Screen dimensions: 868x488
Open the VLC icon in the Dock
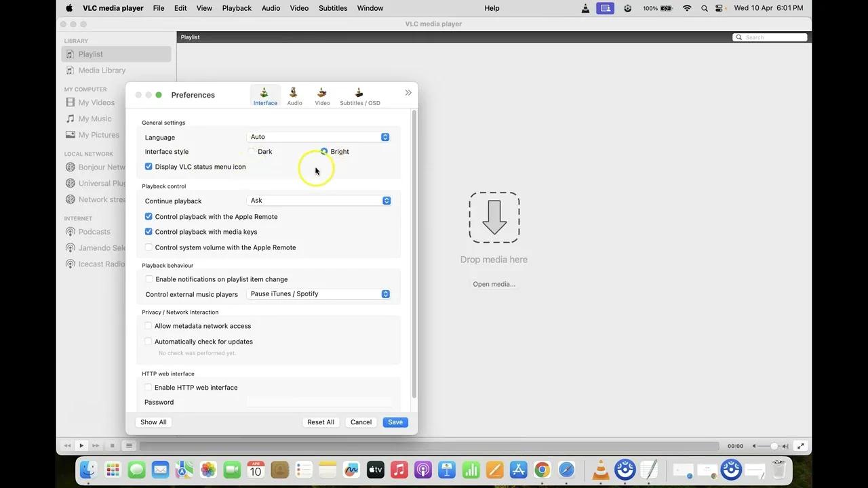point(599,469)
